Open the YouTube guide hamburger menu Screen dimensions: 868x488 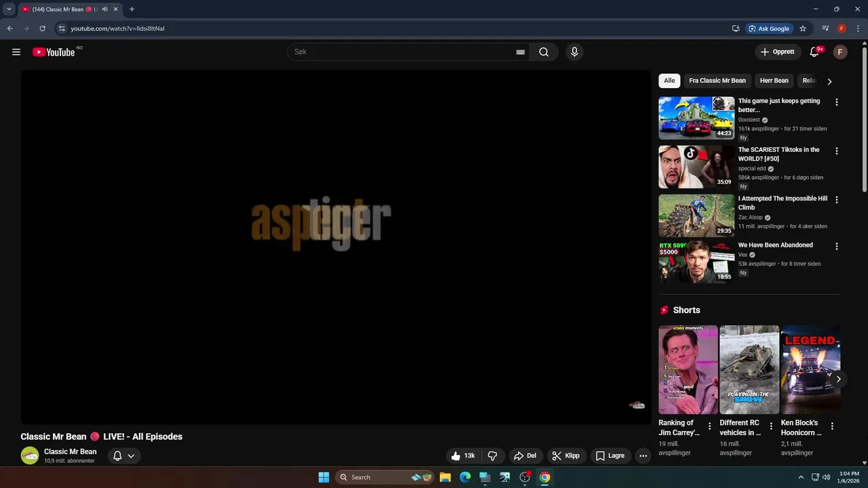(16, 52)
